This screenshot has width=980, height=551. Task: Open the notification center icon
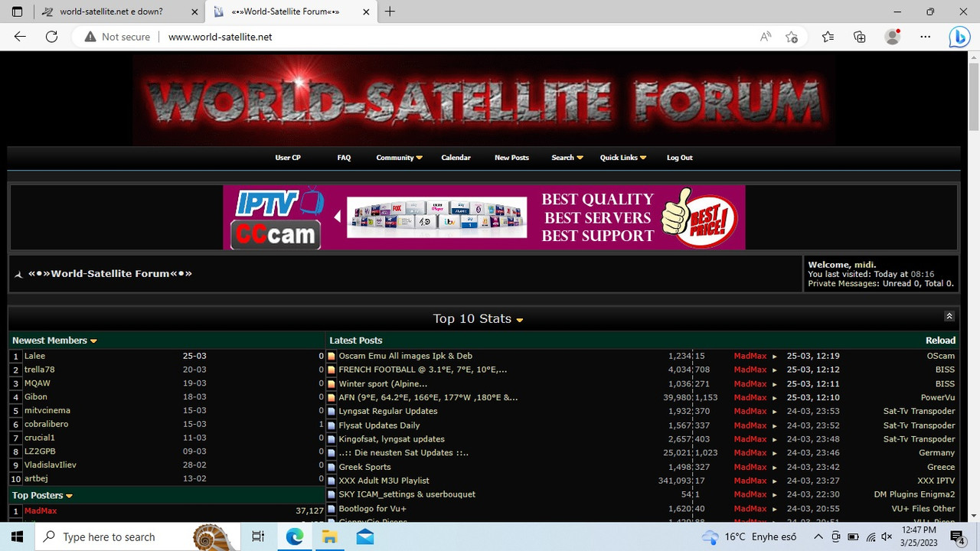[958, 537]
